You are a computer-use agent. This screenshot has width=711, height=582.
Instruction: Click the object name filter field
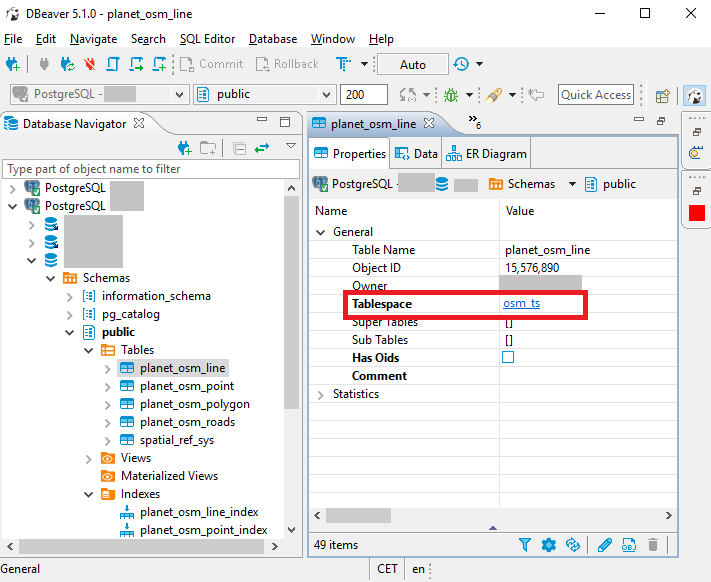coord(151,169)
